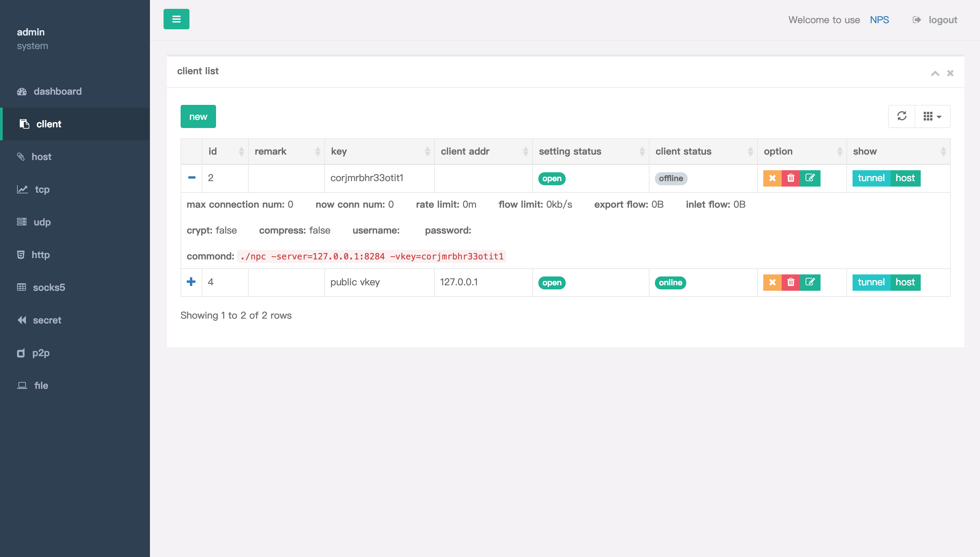
Task: Open the secret sidebar section
Action: pos(75,320)
